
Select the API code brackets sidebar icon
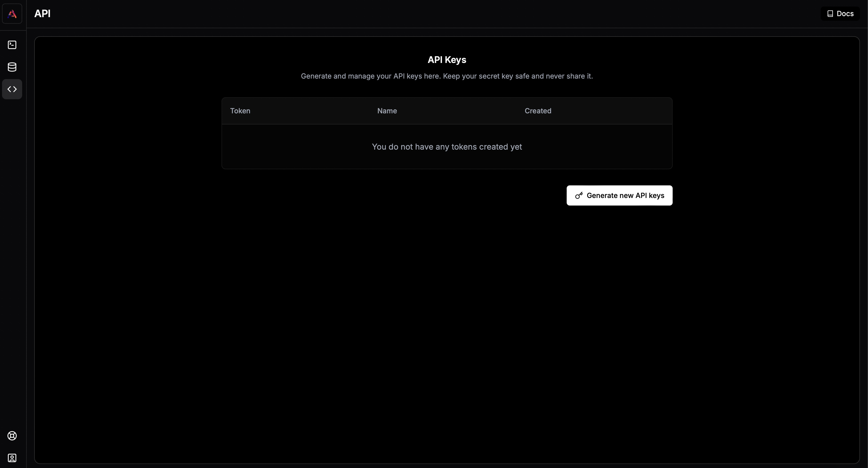click(x=12, y=89)
